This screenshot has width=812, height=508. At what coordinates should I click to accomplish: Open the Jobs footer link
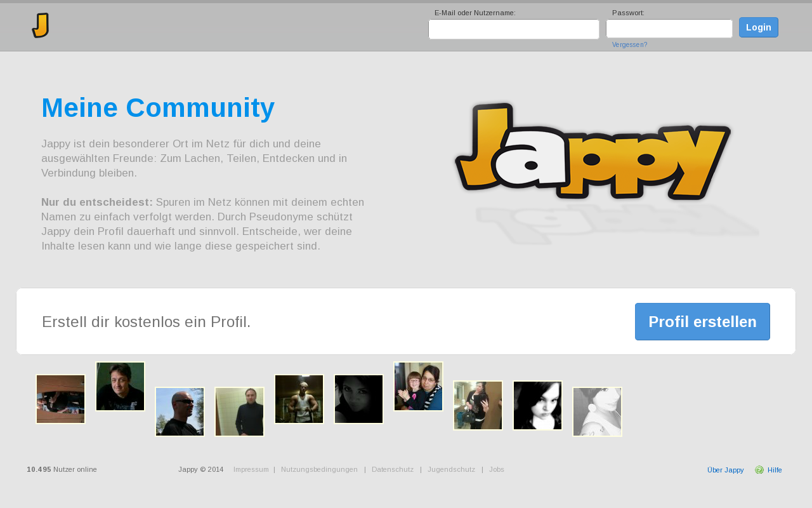(497, 470)
